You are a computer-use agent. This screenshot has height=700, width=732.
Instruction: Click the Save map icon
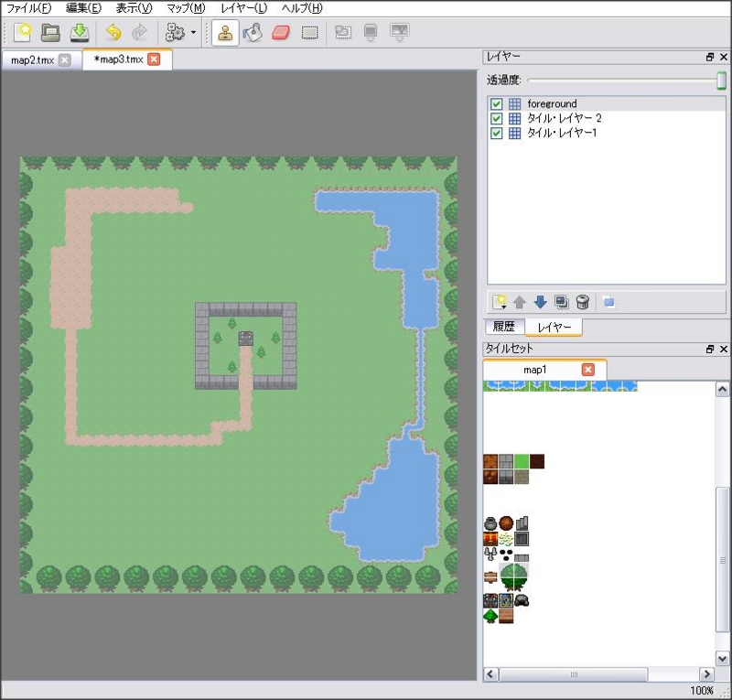coord(80,33)
